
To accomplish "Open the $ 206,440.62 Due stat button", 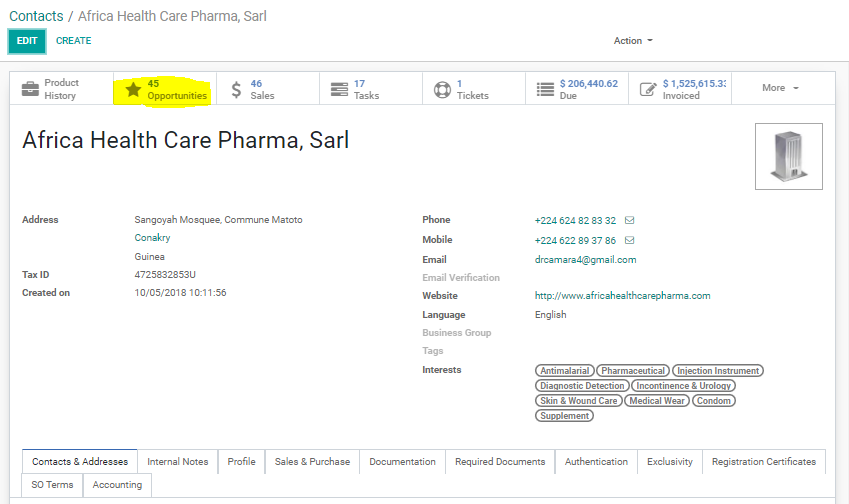I will (577, 89).
